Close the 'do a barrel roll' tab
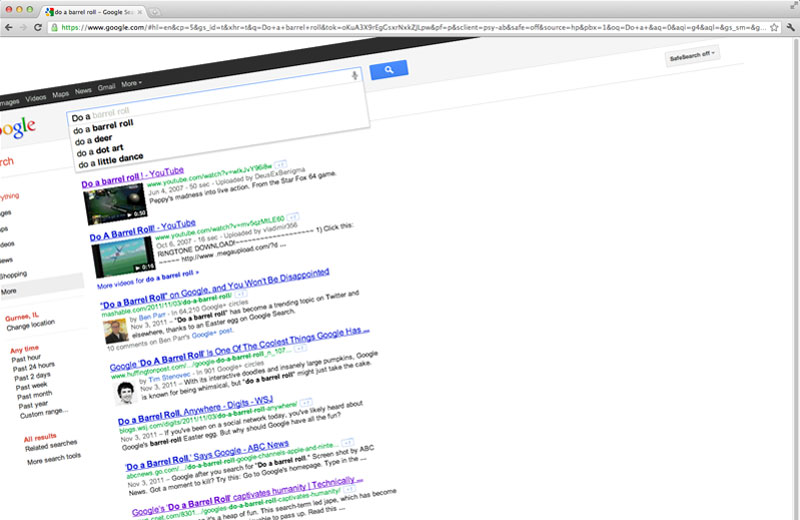 pos(140,12)
